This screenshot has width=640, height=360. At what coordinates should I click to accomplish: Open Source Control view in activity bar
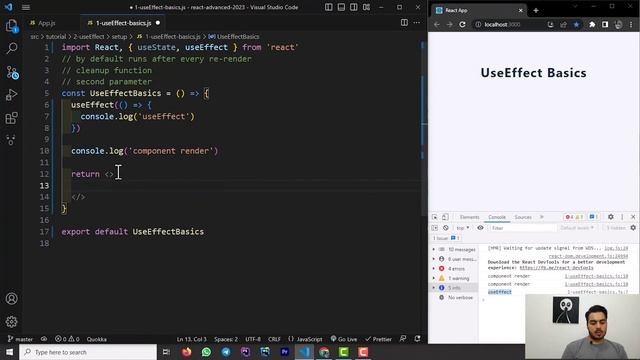point(12,72)
